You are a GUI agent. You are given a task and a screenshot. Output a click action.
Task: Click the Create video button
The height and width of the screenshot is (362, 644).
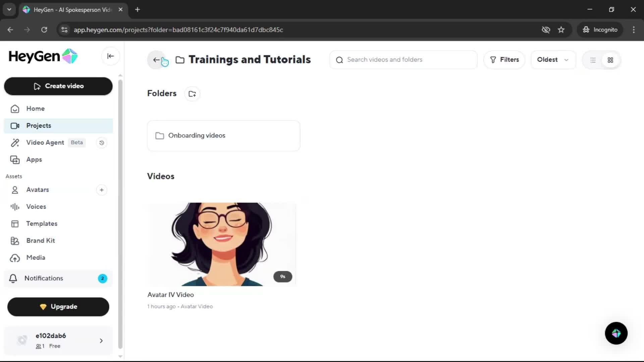(x=58, y=86)
